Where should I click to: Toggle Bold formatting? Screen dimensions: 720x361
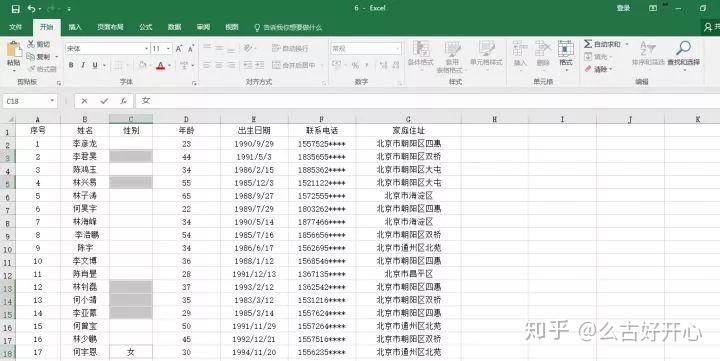coord(71,65)
